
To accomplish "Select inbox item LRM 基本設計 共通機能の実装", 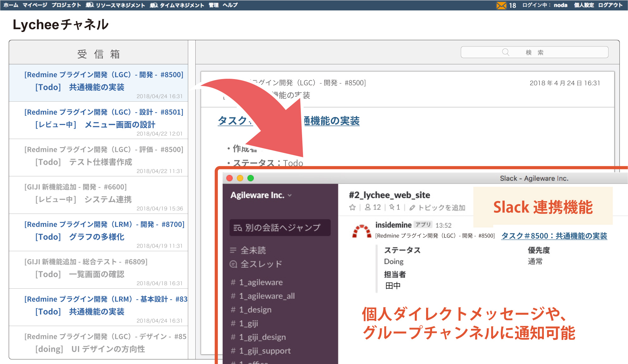I will click(99, 307).
